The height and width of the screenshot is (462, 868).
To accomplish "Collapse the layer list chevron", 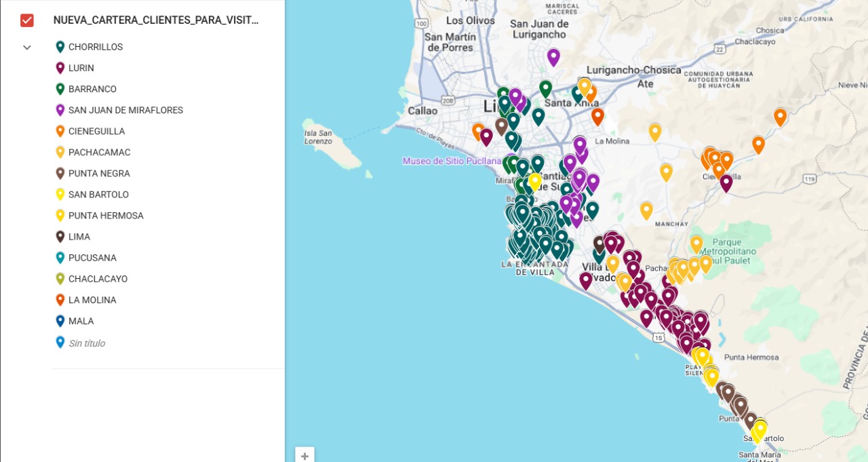I will (27, 47).
